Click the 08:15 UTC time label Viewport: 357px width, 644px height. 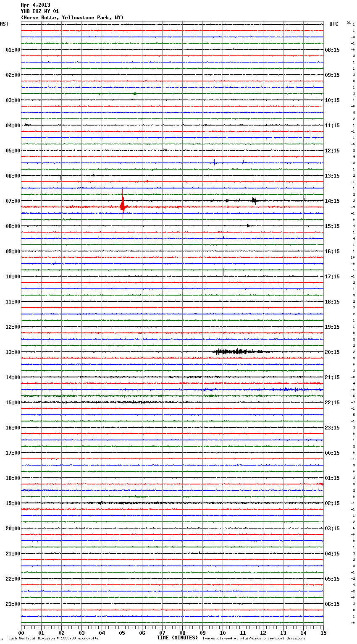click(332, 50)
